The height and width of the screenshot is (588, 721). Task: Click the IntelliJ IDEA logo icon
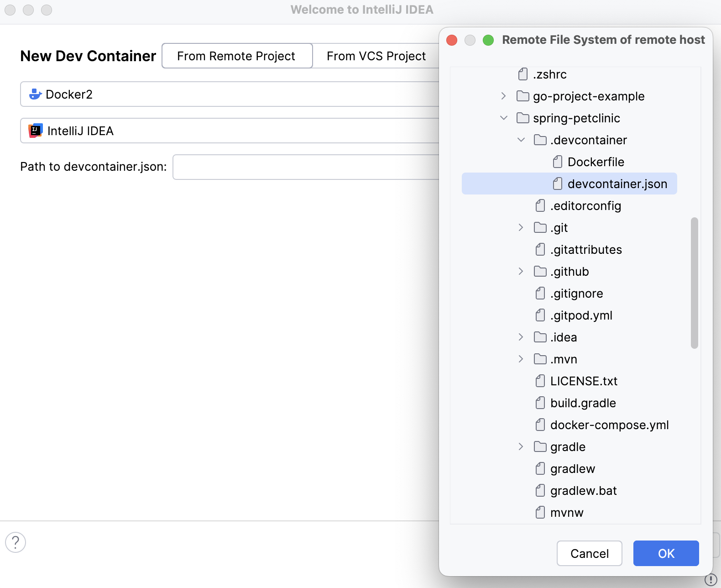tap(36, 131)
